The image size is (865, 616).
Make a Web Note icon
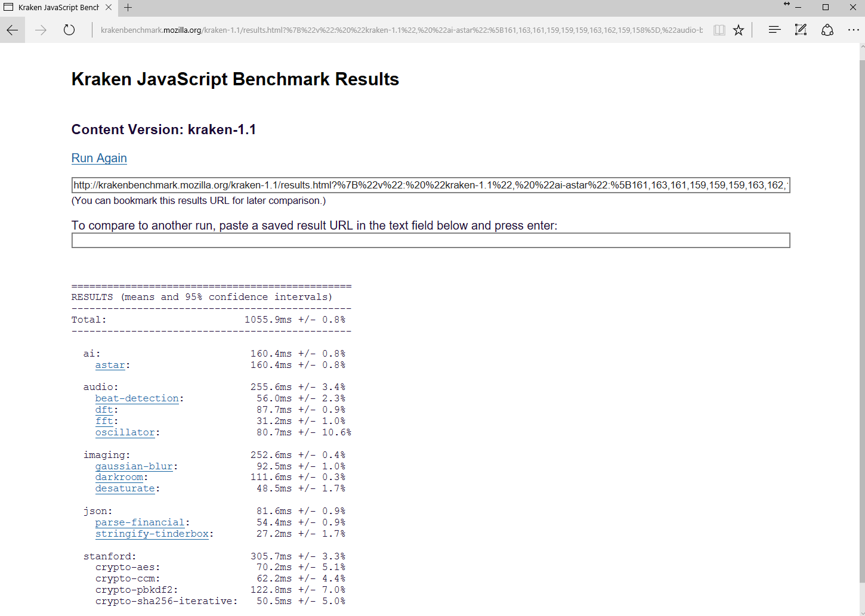coord(801,30)
